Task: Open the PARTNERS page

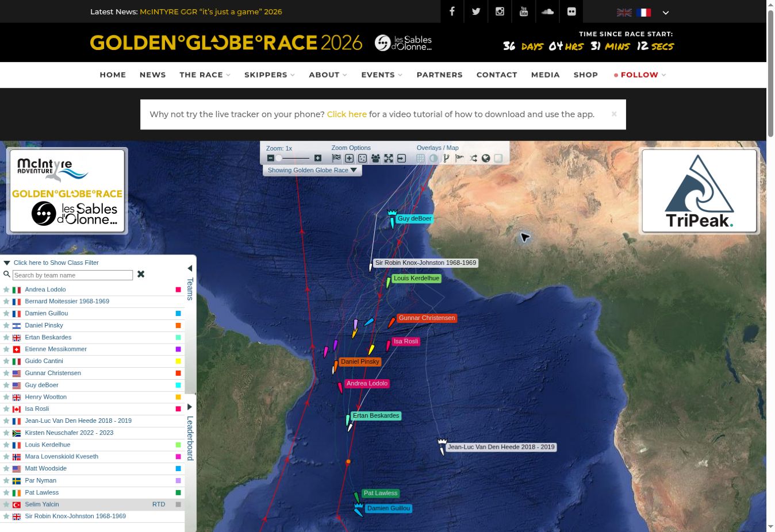Action: pos(440,75)
